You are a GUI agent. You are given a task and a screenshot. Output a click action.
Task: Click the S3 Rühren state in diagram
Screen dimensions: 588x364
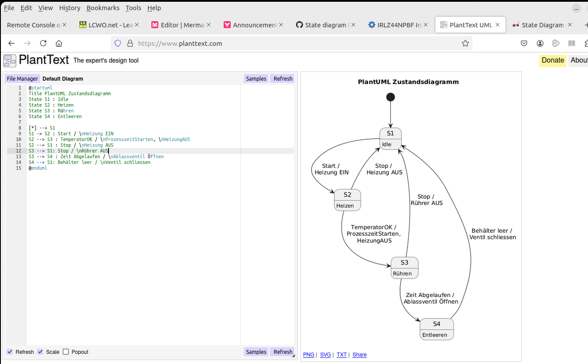click(x=404, y=267)
